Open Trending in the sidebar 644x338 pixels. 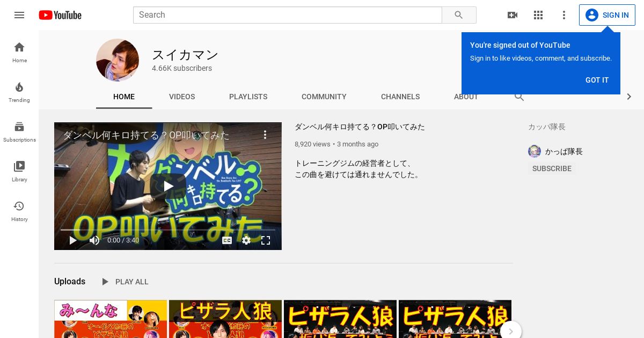click(x=19, y=92)
